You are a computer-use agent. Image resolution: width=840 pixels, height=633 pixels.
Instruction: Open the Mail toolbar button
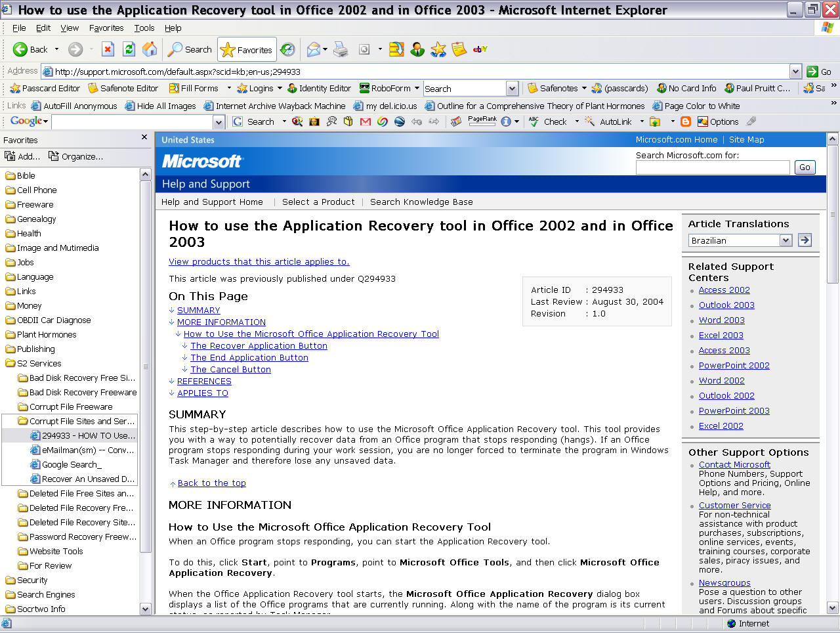pos(314,49)
